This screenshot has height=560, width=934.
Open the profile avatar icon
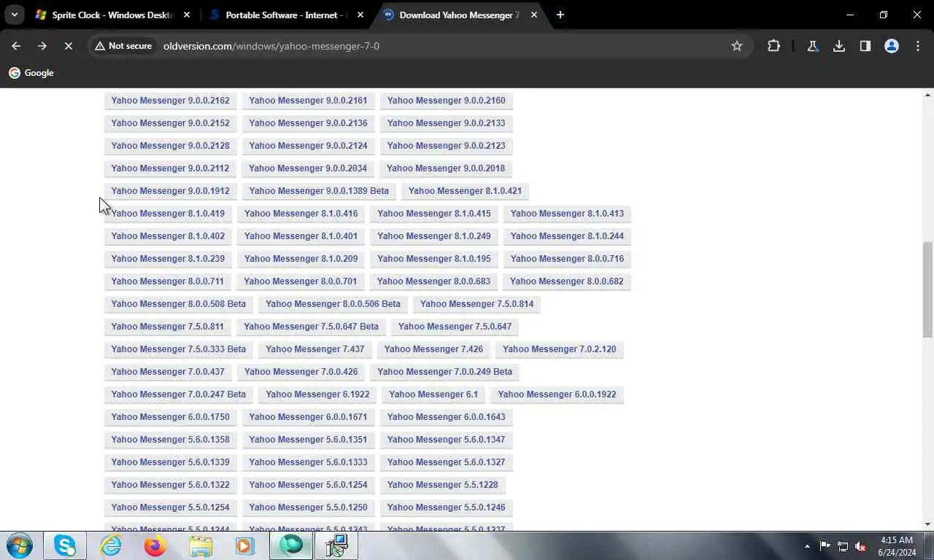(x=892, y=46)
